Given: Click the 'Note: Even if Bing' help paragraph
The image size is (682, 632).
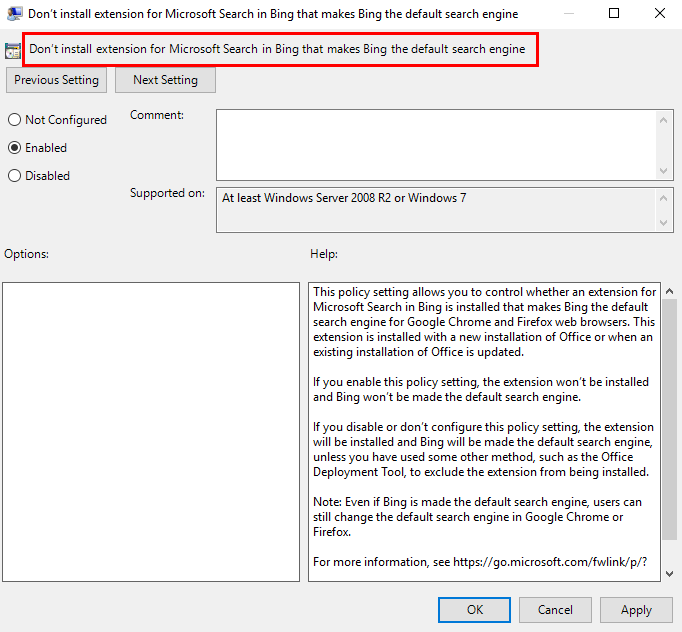Looking at the screenshot, I should [x=477, y=517].
